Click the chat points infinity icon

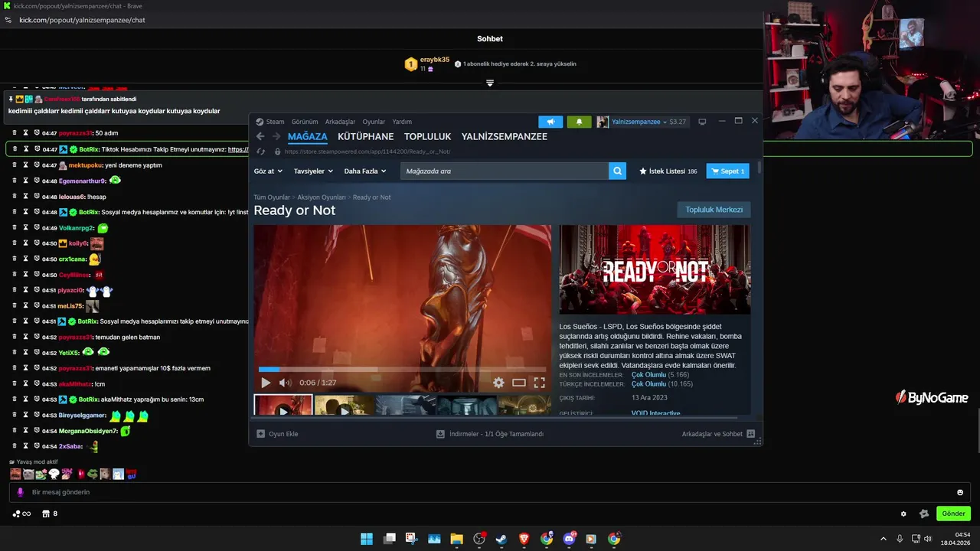coord(22,514)
